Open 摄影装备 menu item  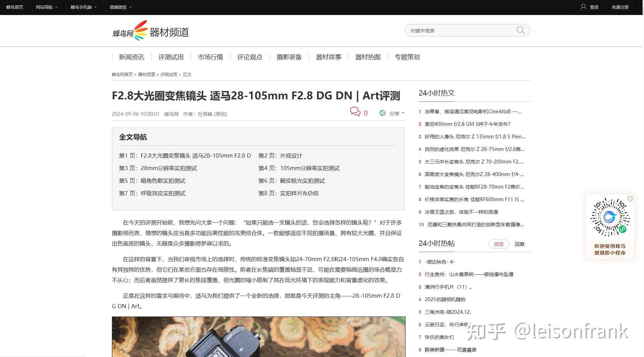pyautogui.click(x=289, y=57)
